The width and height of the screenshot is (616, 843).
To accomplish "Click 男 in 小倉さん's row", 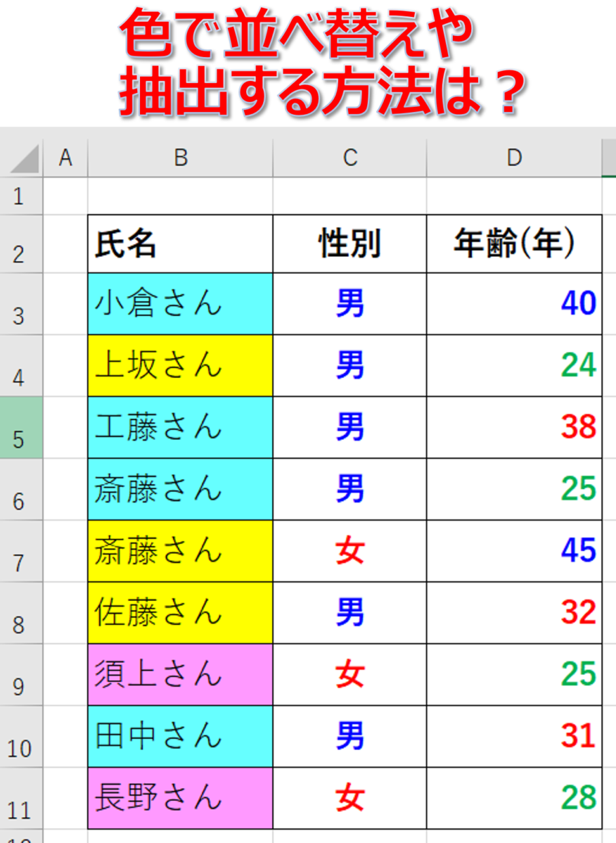I will tap(350, 304).
